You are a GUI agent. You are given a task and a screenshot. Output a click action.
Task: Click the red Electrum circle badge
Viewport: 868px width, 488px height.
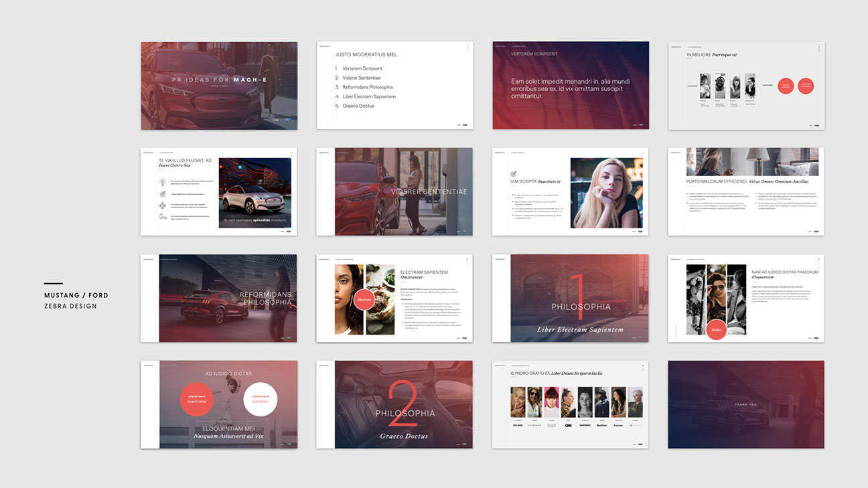click(x=364, y=300)
